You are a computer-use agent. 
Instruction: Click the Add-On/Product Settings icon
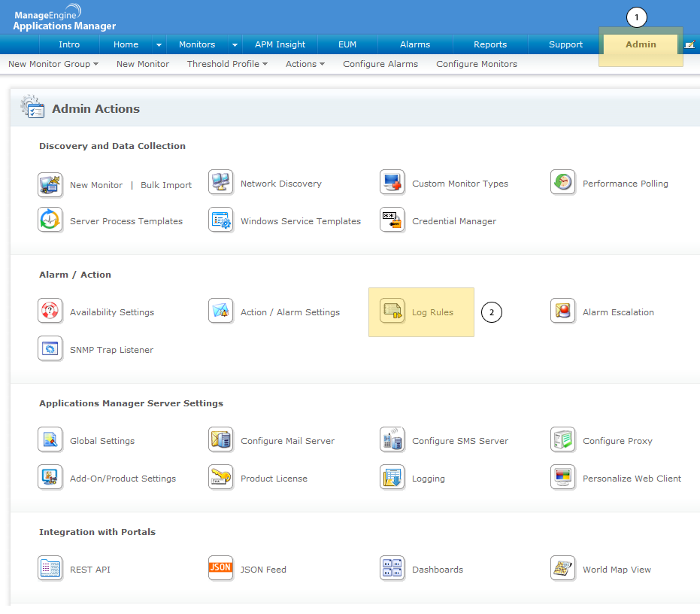coord(50,478)
